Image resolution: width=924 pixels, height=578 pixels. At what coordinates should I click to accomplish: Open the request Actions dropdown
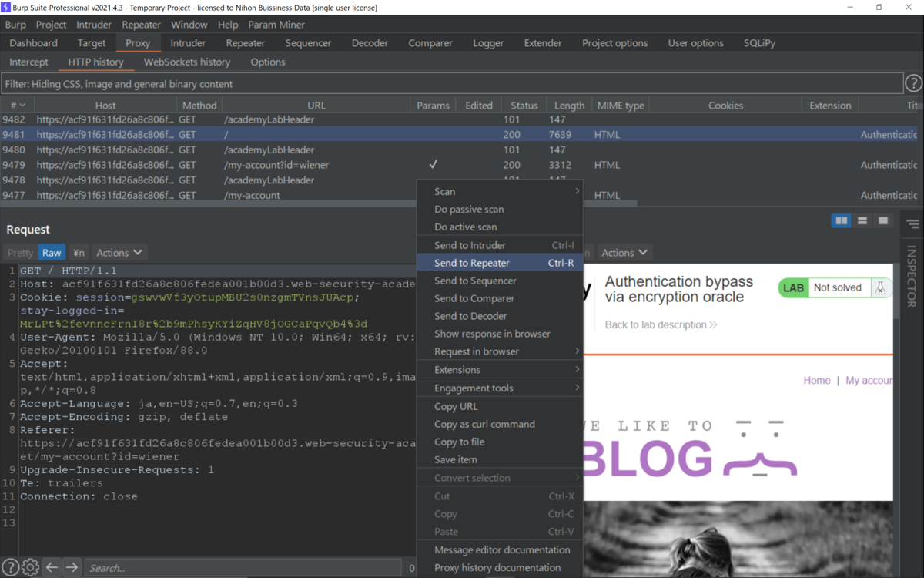pos(119,253)
